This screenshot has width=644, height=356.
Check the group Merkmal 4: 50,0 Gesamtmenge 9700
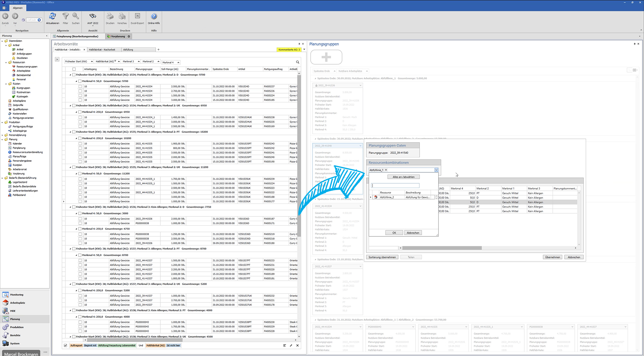pyautogui.click(x=80, y=81)
